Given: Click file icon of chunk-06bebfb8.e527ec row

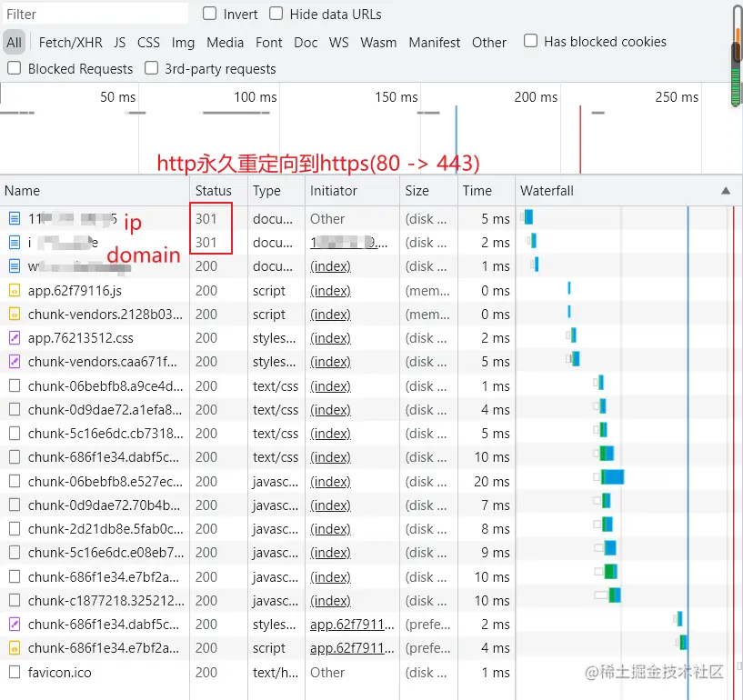Looking at the screenshot, I should tap(15, 481).
